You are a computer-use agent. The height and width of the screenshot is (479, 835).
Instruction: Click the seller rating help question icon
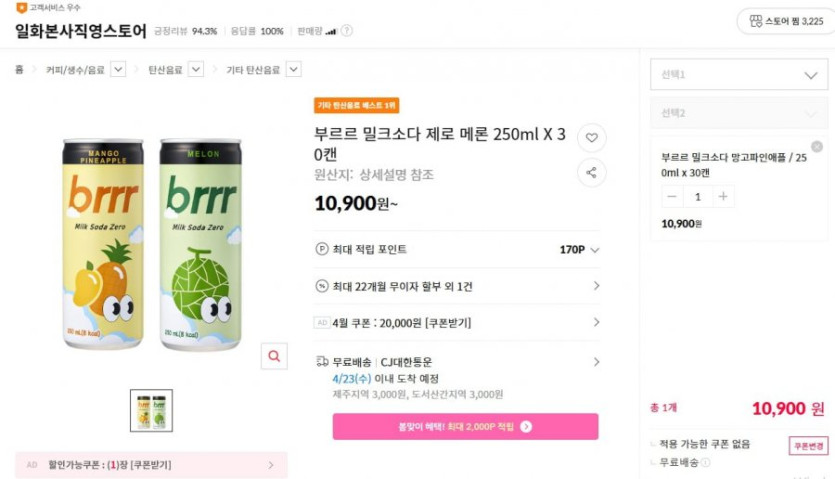pyautogui.click(x=346, y=31)
